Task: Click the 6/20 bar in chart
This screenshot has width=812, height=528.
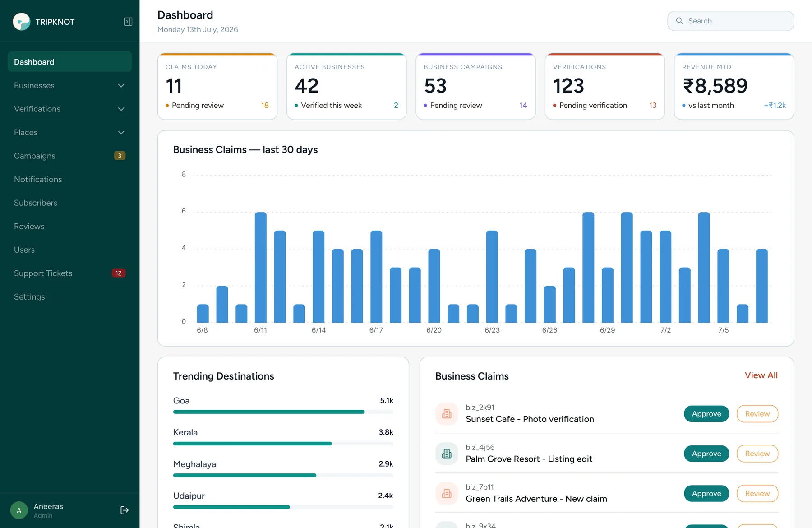Action: click(434, 286)
